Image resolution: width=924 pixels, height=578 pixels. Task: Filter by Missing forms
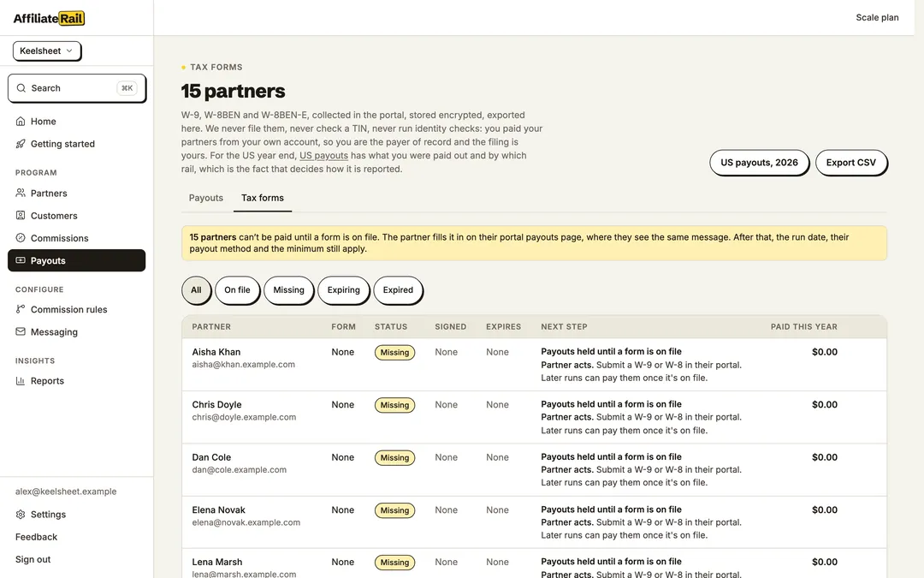pyautogui.click(x=289, y=289)
